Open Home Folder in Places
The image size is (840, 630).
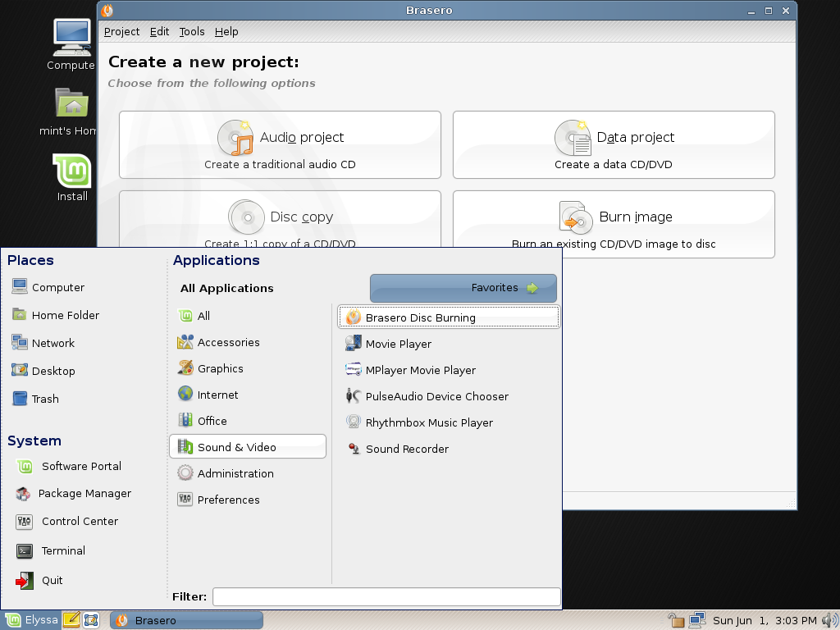point(56,314)
